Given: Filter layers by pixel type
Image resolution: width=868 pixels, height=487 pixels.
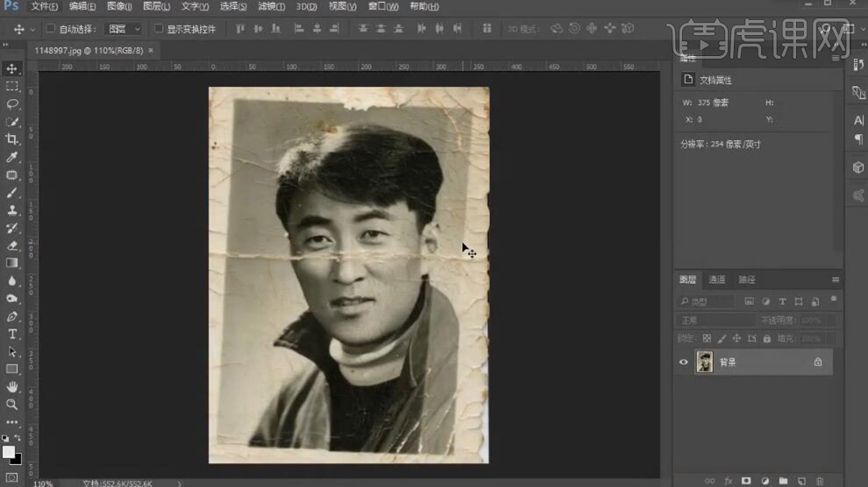Looking at the screenshot, I should pos(749,301).
